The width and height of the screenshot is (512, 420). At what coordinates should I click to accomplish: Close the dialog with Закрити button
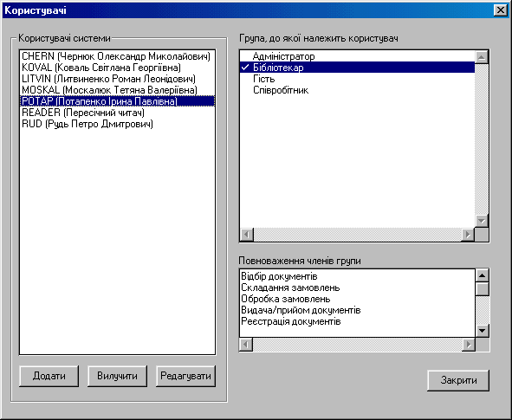[458, 380]
